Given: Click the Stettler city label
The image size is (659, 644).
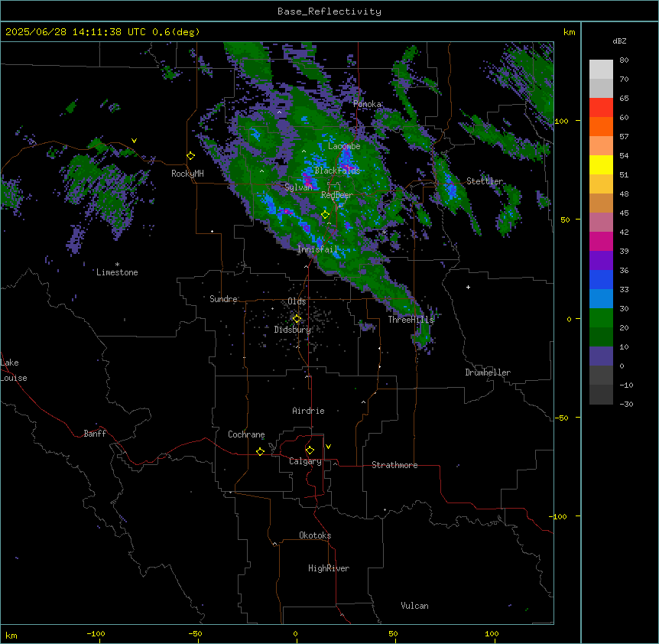Looking at the screenshot, I should pyautogui.click(x=485, y=181).
